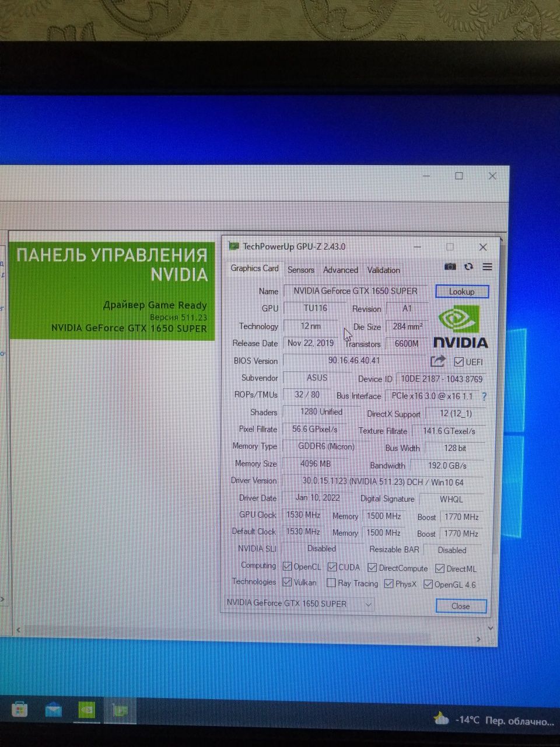Open the Mail app from taskbar
The width and height of the screenshot is (560, 747).
53,710
